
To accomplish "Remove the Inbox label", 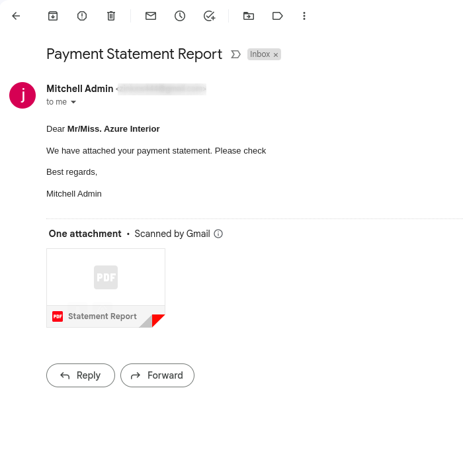I will tap(276, 55).
